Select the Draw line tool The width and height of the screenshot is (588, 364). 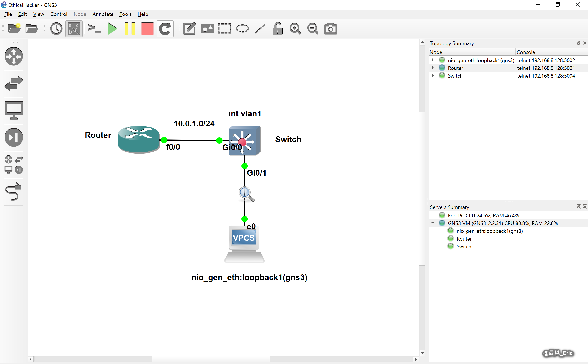point(260,29)
